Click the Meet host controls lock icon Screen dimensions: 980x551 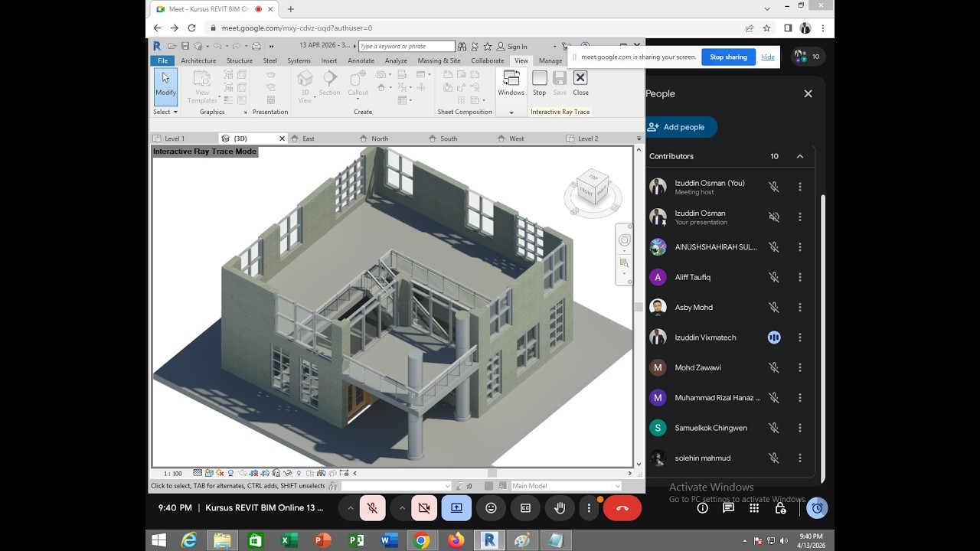tap(780, 507)
